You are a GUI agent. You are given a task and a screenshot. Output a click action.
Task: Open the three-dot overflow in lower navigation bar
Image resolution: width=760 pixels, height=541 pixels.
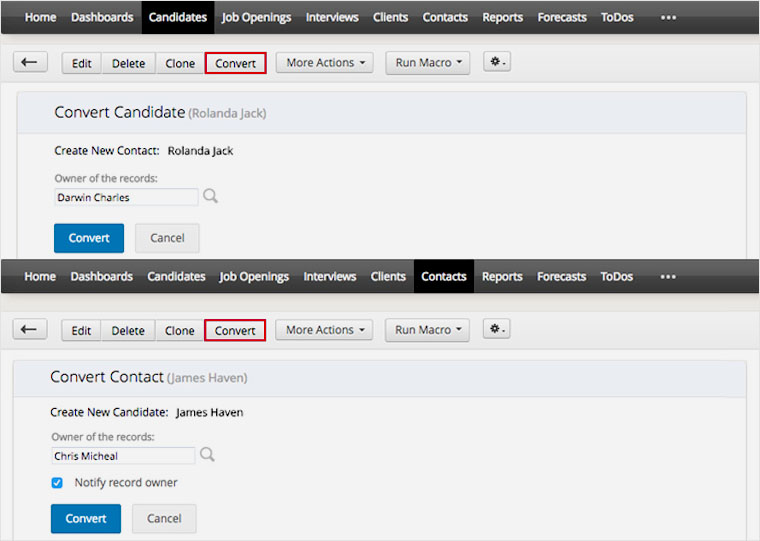[668, 277]
